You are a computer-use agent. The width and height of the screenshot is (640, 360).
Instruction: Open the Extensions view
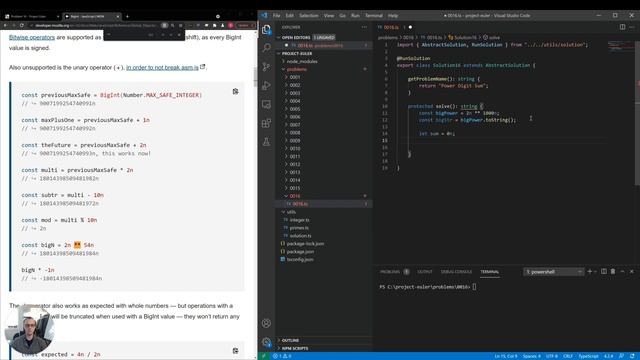click(x=267, y=123)
